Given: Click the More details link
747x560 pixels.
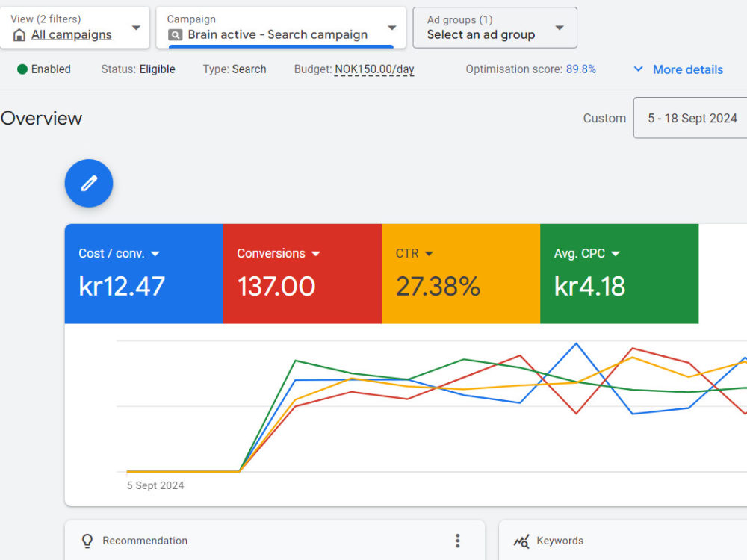Looking at the screenshot, I should 688,69.
